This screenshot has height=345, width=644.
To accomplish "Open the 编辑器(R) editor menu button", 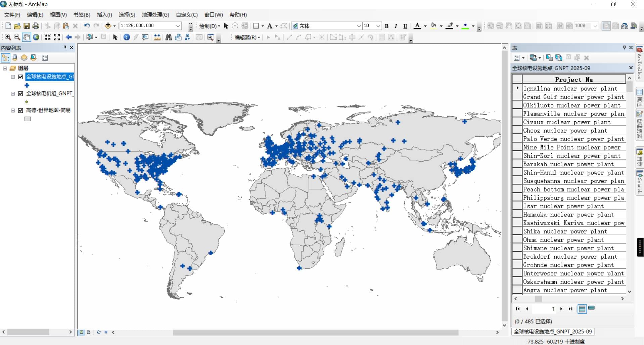I will [x=247, y=37].
